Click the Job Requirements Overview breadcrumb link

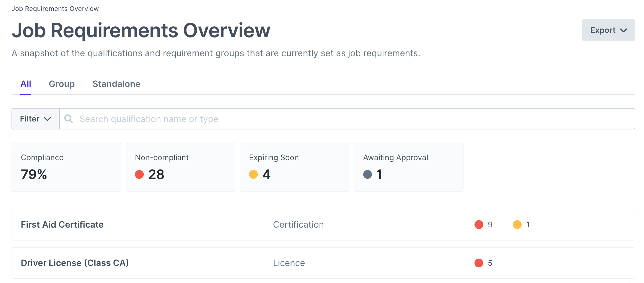tap(55, 9)
